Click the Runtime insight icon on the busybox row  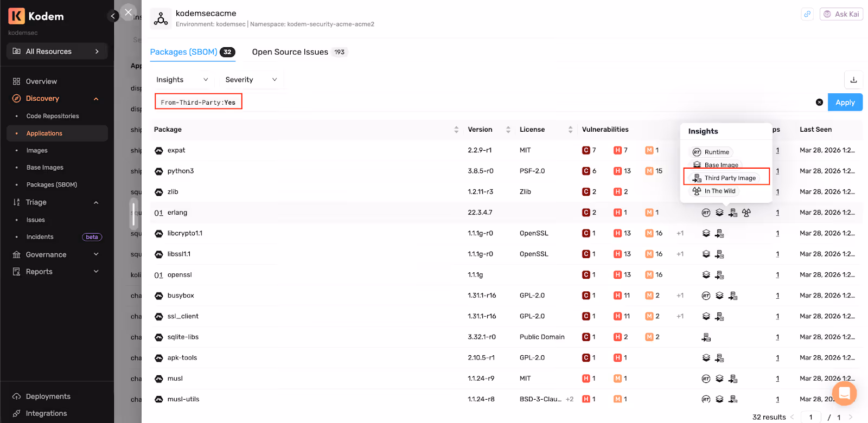706,296
